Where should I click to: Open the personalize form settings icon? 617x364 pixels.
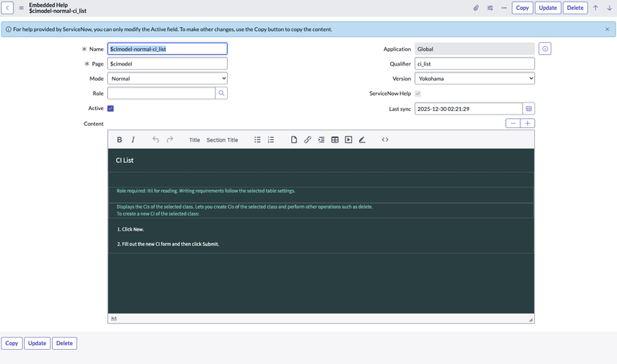tap(490, 8)
